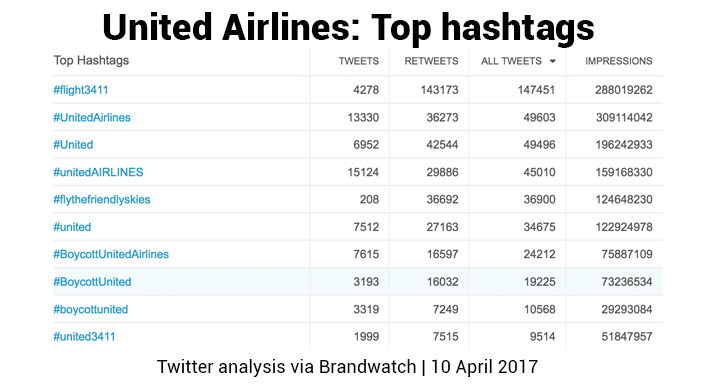Open the #boycottunited lowercase hashtag link
703x389 pixels.
tap(91, 310)
